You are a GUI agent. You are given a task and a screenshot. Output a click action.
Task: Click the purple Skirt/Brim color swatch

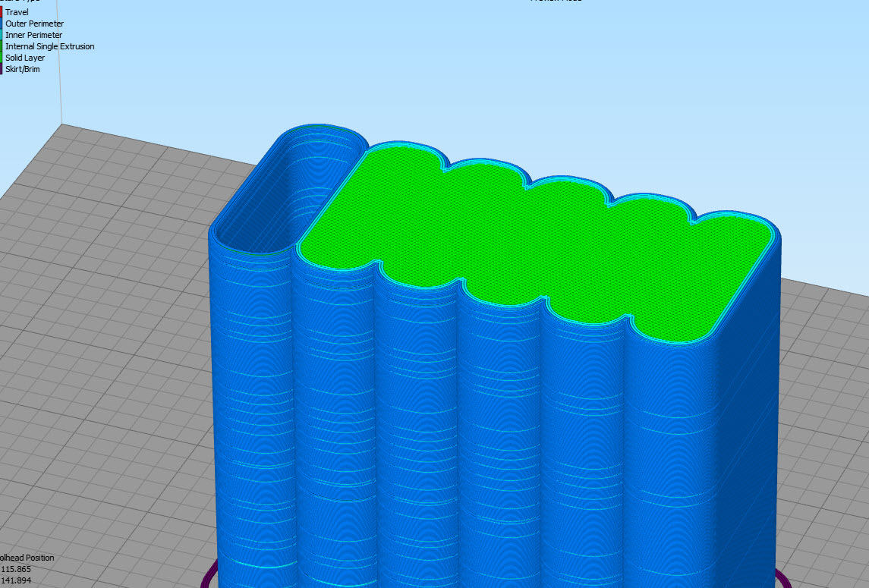point(1,69)
